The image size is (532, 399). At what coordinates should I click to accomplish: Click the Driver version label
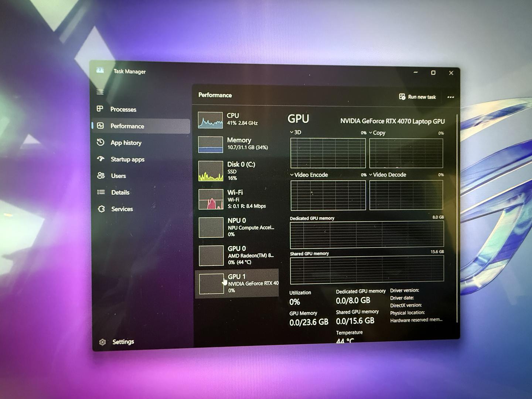[405, 290]
